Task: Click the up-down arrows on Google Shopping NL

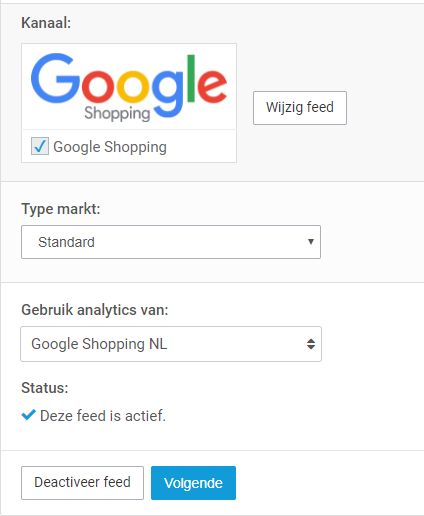Action: [x=311, y=344]
